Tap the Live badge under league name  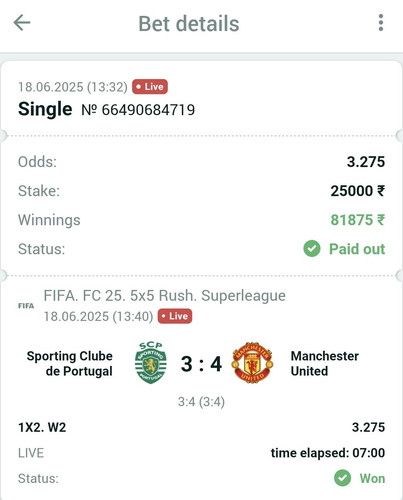point(175,316)
